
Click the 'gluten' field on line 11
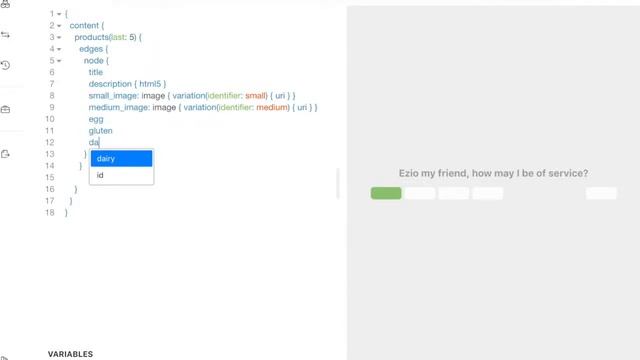tap(100, 131)
